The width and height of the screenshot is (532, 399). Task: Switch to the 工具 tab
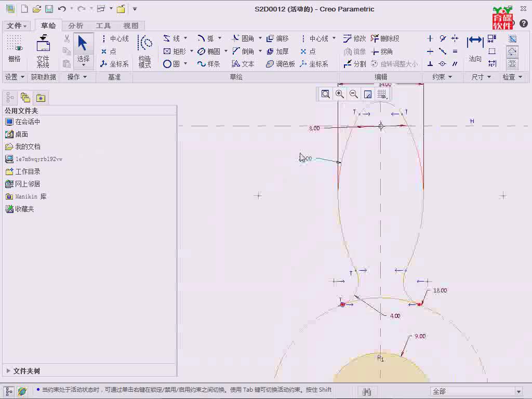[103, 25]
